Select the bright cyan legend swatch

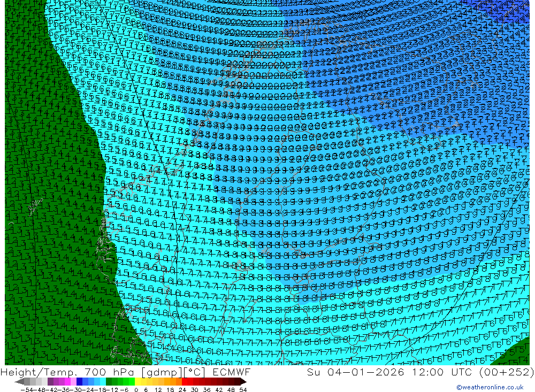[103, 382]
